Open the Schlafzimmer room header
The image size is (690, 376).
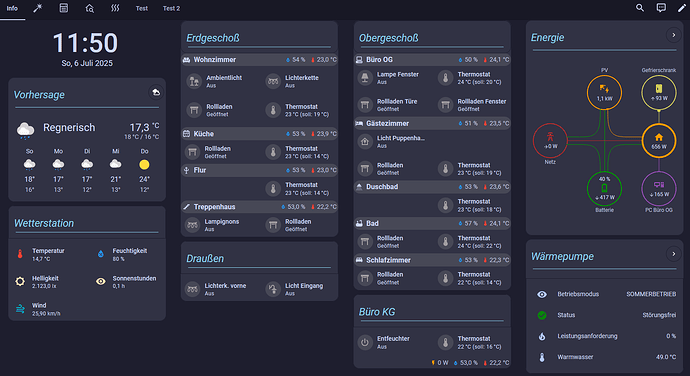click(x=432, y=260)
